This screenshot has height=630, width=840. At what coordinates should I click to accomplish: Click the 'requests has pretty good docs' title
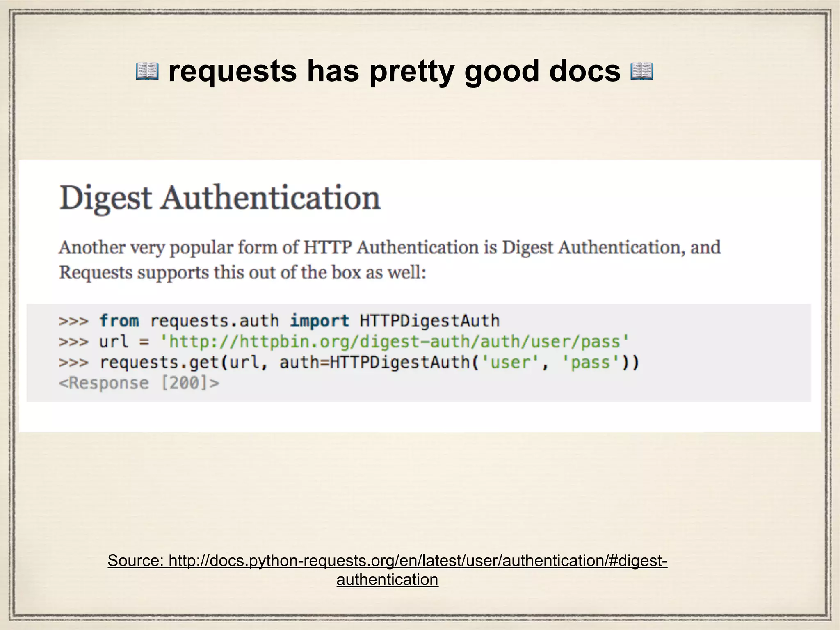click(x=394, y=71)
